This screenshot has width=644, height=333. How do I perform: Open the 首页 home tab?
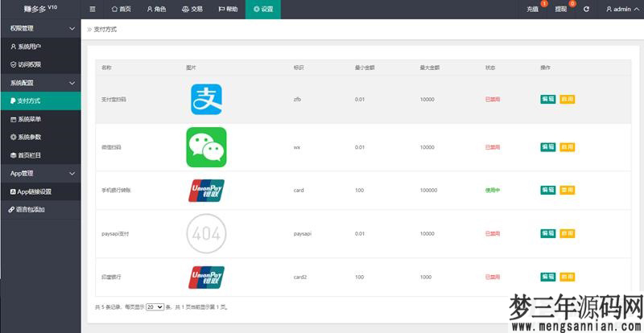[122, 9]
